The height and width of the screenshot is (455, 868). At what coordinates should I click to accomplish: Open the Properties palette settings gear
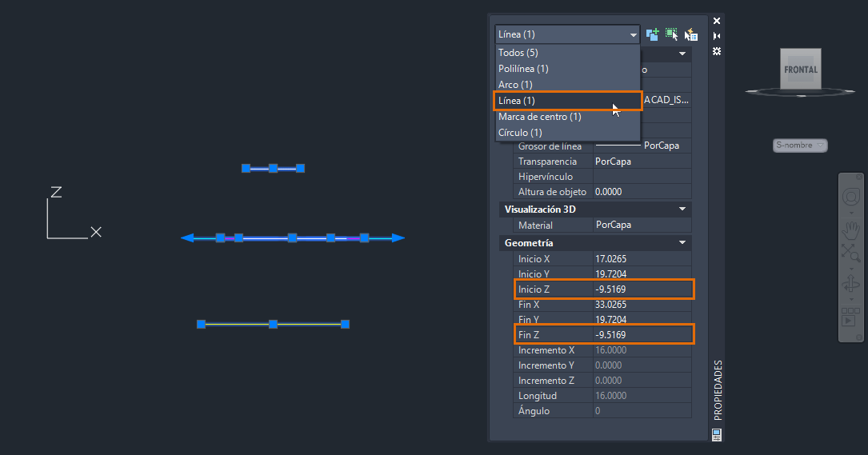[717, 51]
